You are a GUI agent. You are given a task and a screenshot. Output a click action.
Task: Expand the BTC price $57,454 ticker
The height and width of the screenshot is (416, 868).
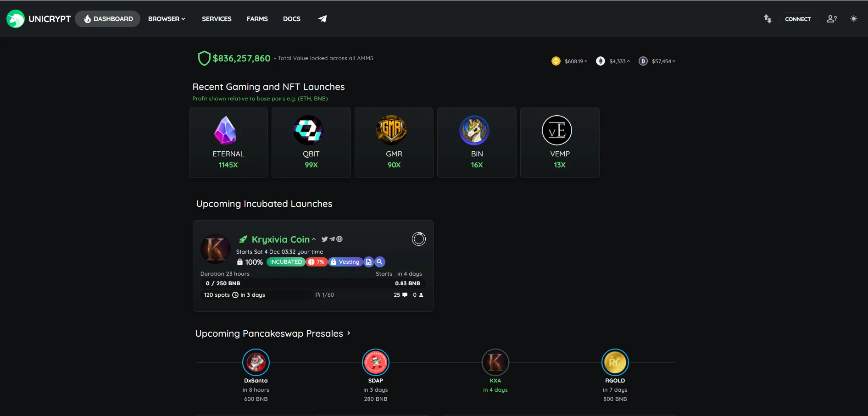pos(663,61)
